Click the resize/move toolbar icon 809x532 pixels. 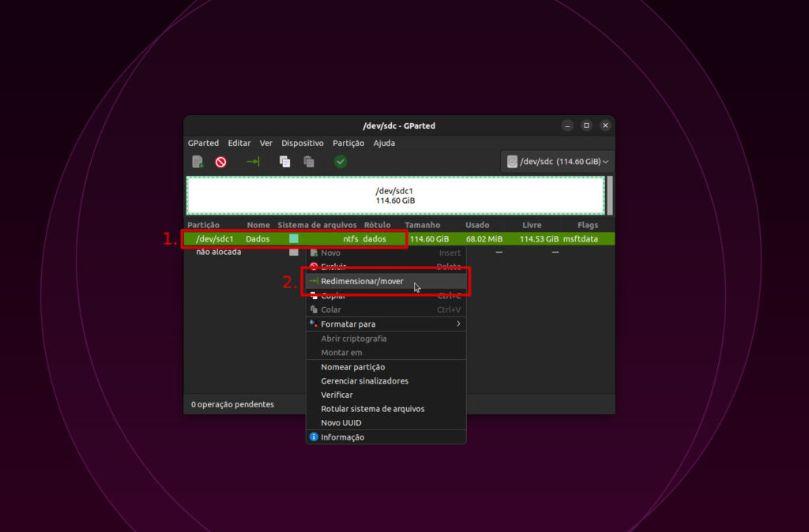(x=253, y=162)
